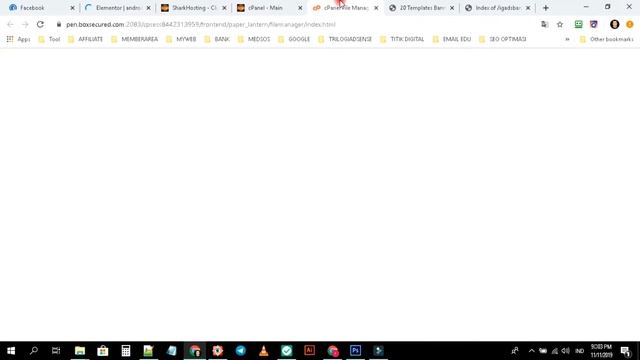Open the TRILOGIADSENSE bookmarks folder
The image size is (640, 360).
(x=345, y=39)
